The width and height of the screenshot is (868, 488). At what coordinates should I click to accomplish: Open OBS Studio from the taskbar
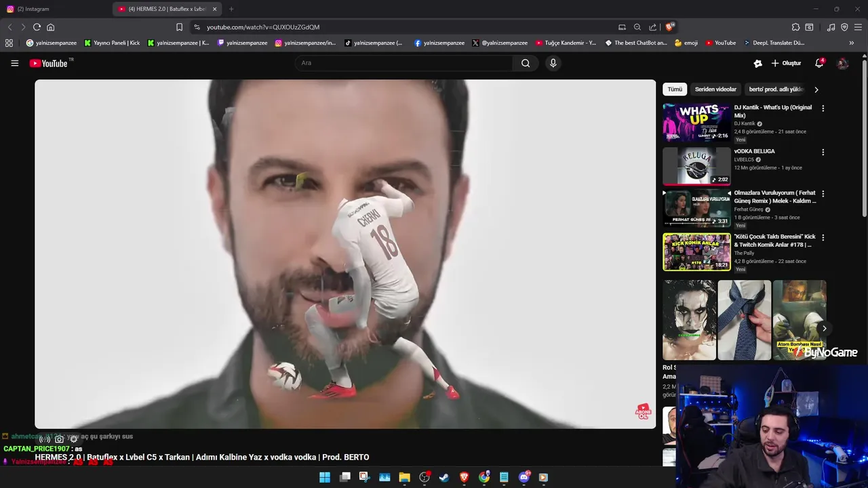click(425, 477)
